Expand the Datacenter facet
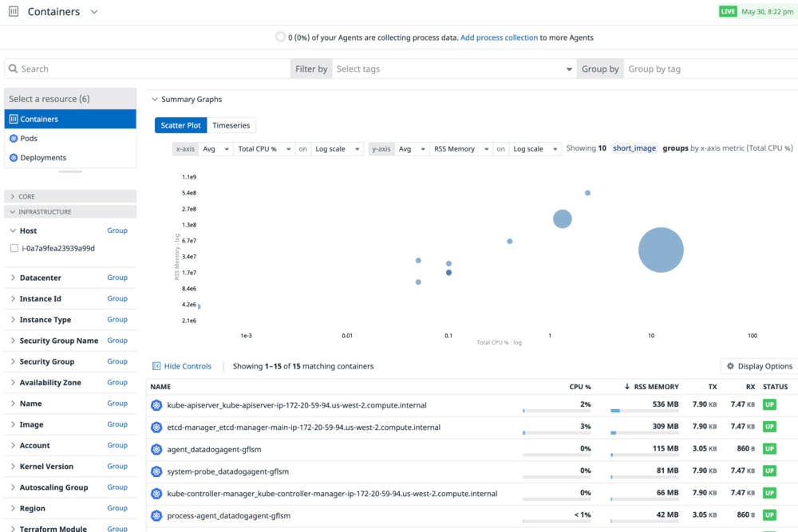 14,278
